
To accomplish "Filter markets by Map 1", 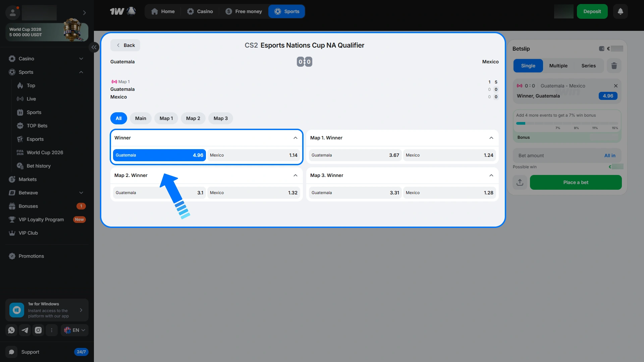I will click(x=166, y=118).
